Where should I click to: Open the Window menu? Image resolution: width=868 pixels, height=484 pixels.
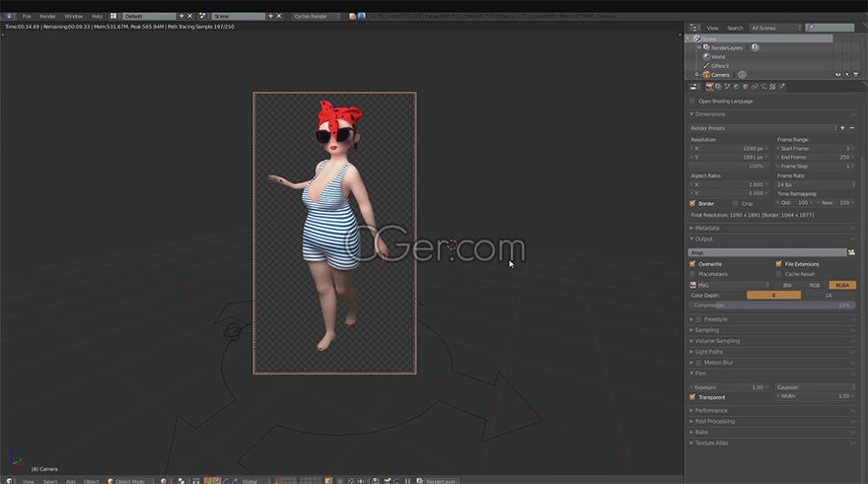73,16
